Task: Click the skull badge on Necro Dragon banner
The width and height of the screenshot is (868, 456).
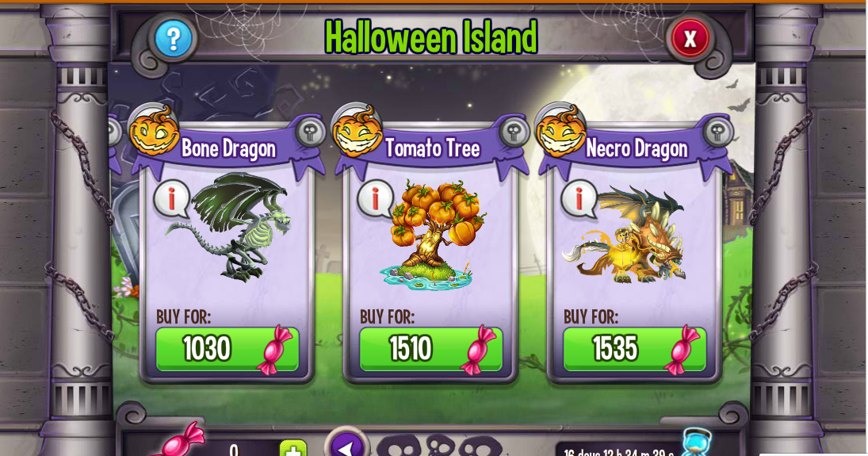Action: [x=717, y=132]
